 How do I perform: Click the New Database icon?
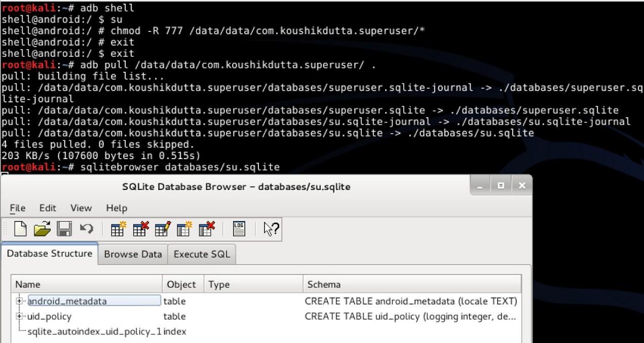[x=20, y=230]
